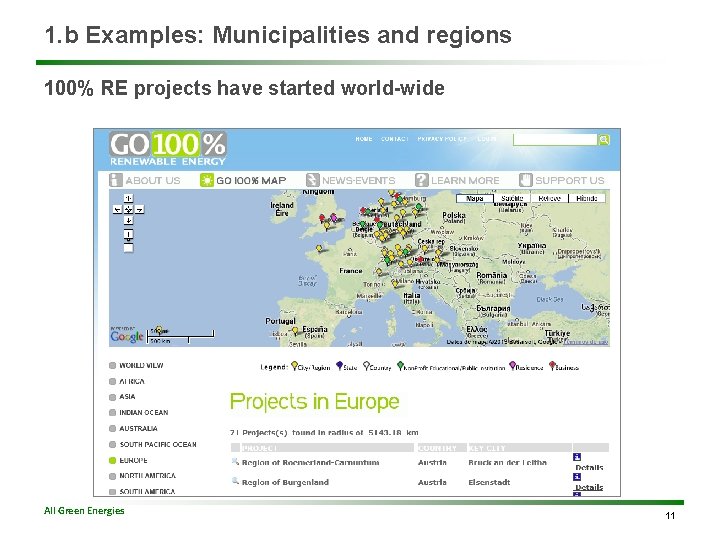Click the Support Us hand icon
Image resolution: width=720 pixels, height=540 pixels.
526,180
